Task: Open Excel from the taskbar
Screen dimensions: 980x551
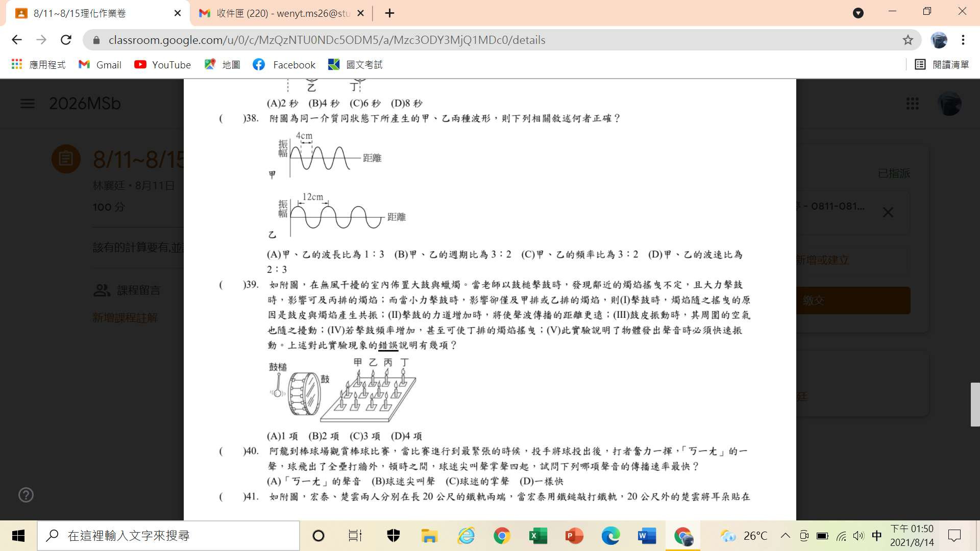Action: [538, 536]
